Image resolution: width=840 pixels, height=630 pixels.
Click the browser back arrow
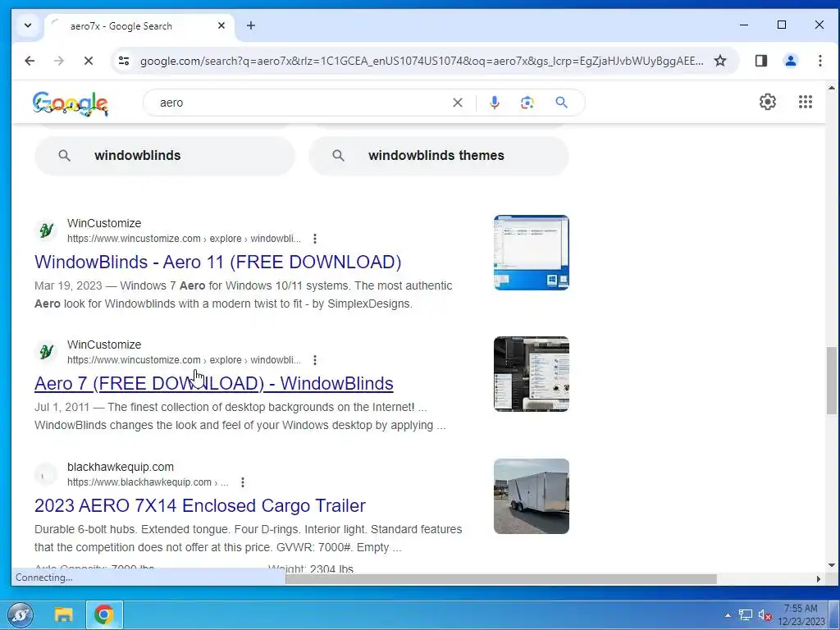coord(30,61)
